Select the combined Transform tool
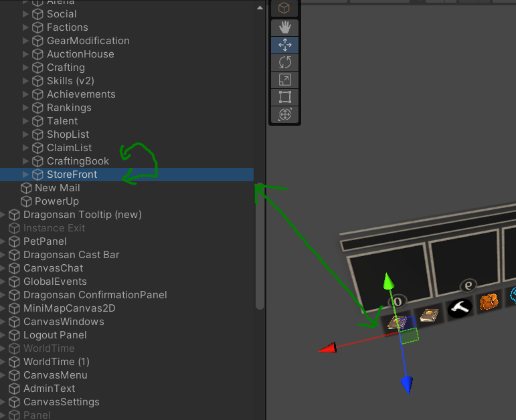The image size is (516, 420). pyautogui.click(x=284, y=114)
